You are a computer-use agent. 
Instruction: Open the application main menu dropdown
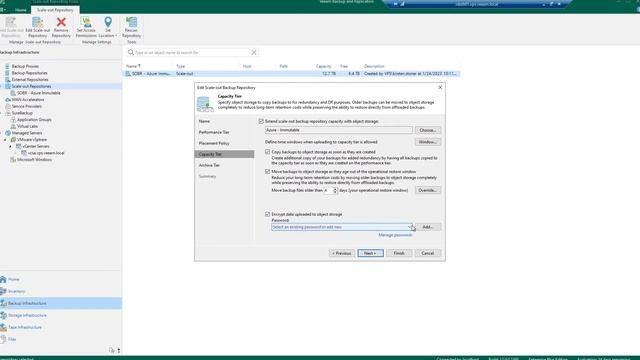point(3,10)
